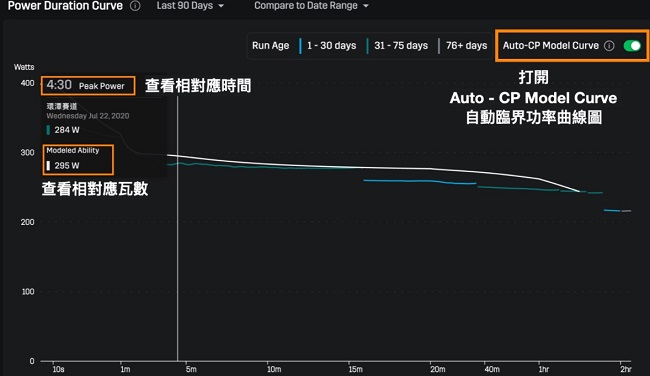Open the Power Duration Curve info icon
This screenshot has height=376, width=650.
[x=135, y=6]
